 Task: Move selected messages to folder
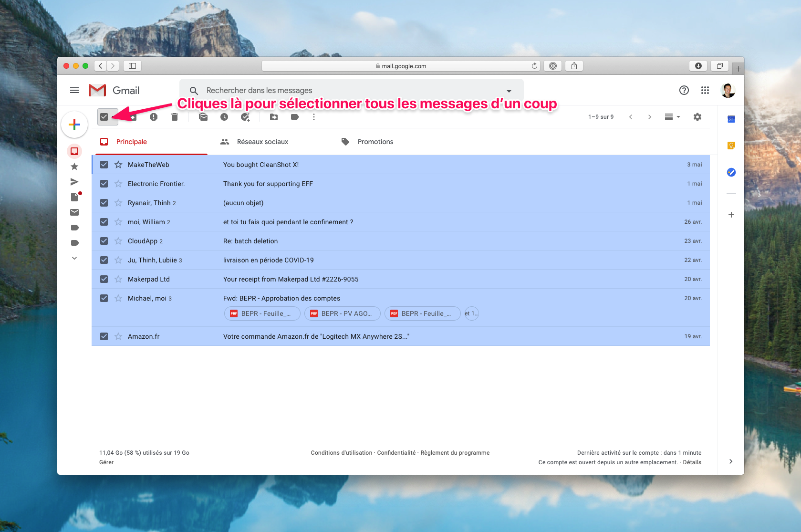(274, 117)
